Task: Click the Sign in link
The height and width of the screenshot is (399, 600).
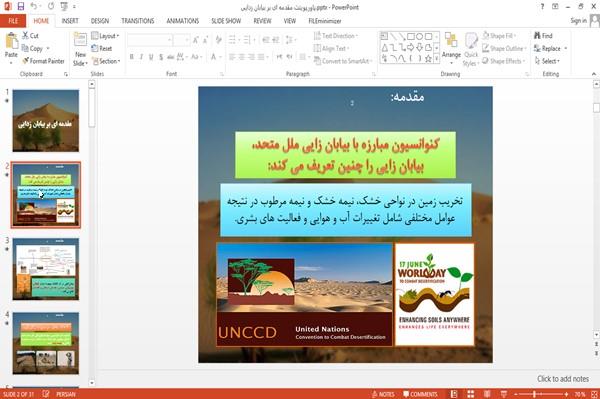Action: click(x=578, y=21)
